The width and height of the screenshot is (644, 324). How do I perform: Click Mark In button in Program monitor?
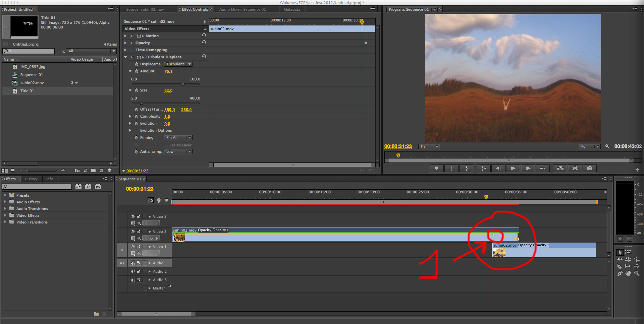tap(451, 169)
